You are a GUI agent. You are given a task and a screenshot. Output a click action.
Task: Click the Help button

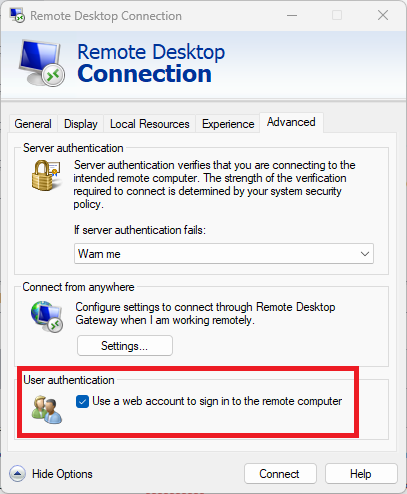pyautogui.click(x=361, y=474)
